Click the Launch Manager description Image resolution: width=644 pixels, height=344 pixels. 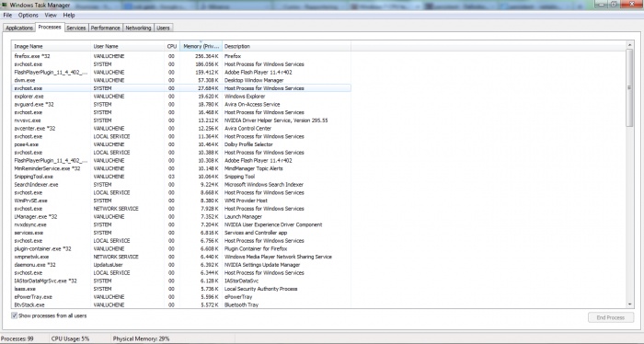point(243,216)
